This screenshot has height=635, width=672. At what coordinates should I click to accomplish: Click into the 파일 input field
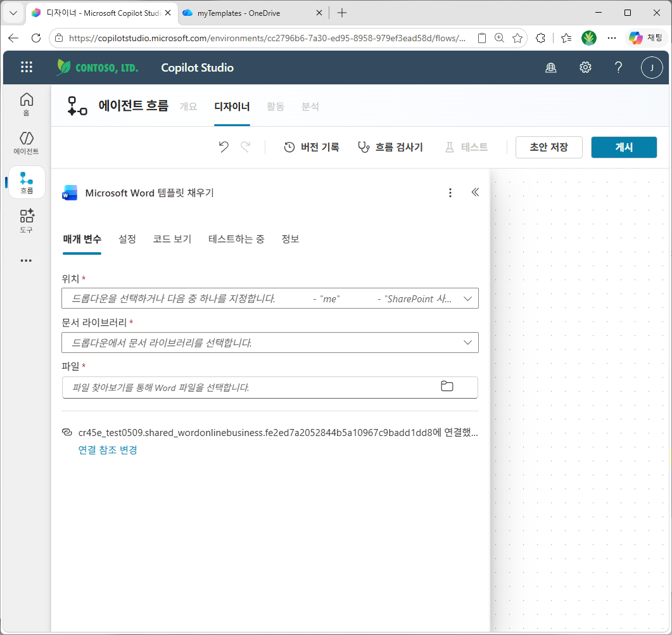270,388
